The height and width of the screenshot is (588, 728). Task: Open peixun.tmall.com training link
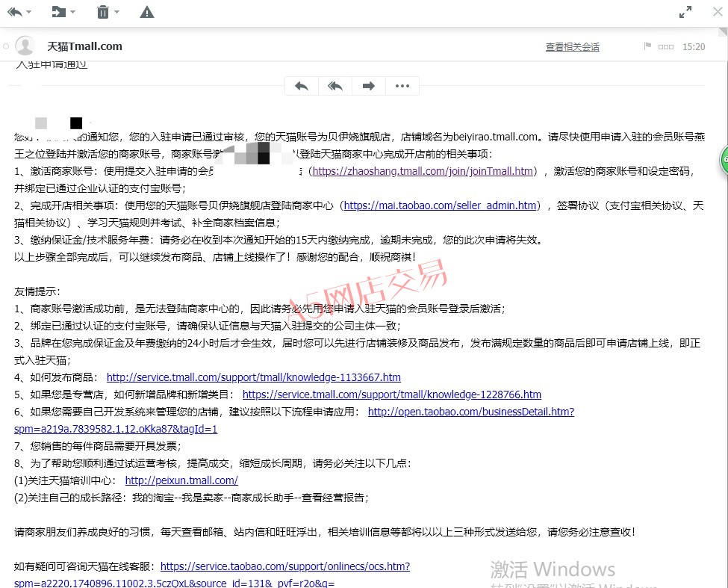[181, 480]
